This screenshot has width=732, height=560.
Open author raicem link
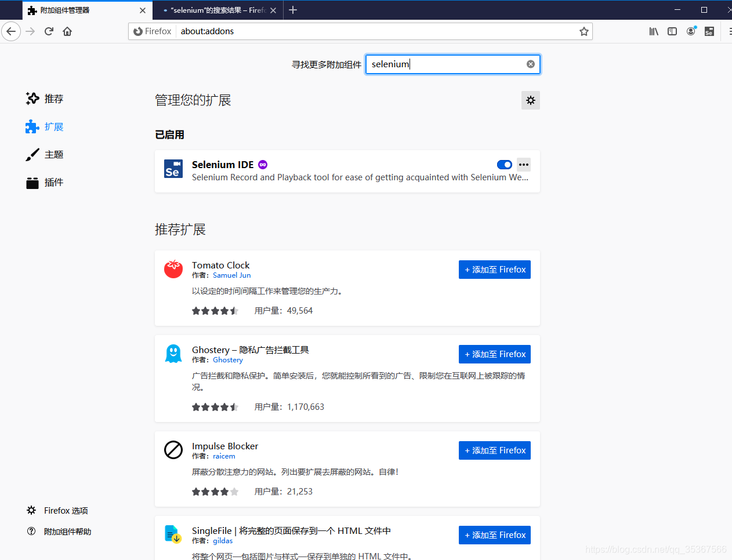click(x=224, y=456)
